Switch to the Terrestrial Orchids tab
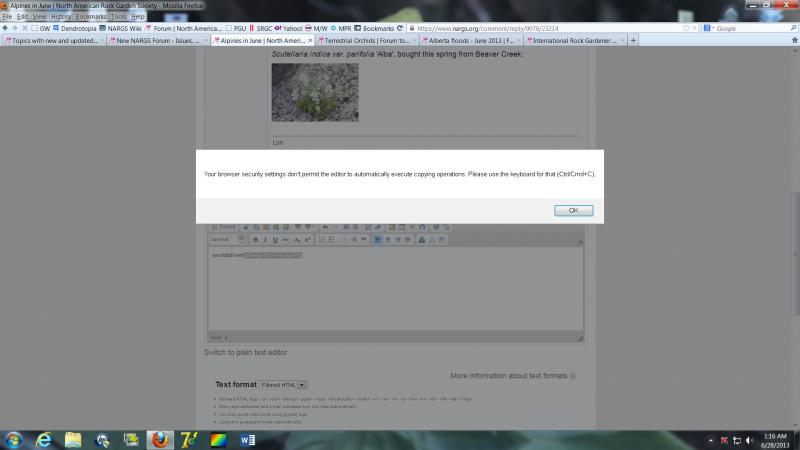 pyautogui.click(x=365, y=40)
